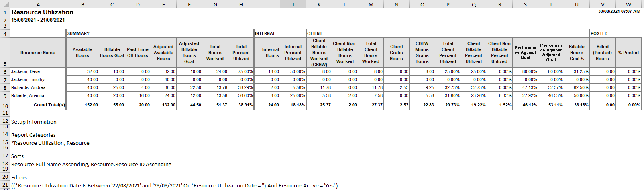Click the Resource Utilization title cell
Viewport: 644px width, 193px height.
click(43, 12)
